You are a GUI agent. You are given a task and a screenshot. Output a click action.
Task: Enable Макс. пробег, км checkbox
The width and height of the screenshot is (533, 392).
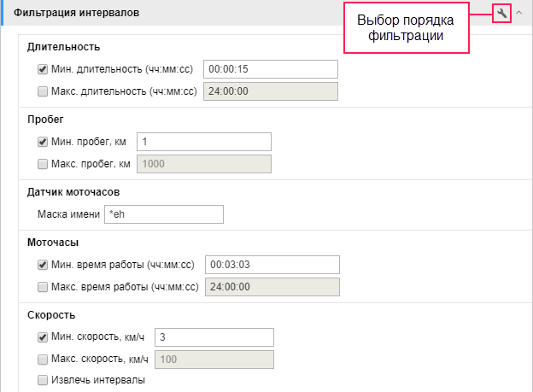[43, 164]
